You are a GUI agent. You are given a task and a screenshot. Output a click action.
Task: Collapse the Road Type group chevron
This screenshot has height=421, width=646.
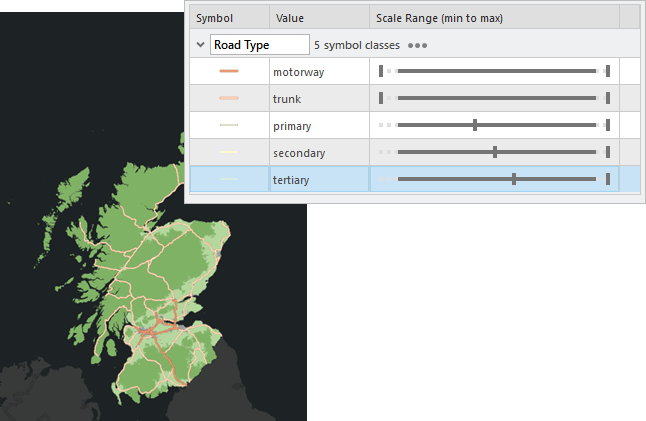[x=200, y=45]
